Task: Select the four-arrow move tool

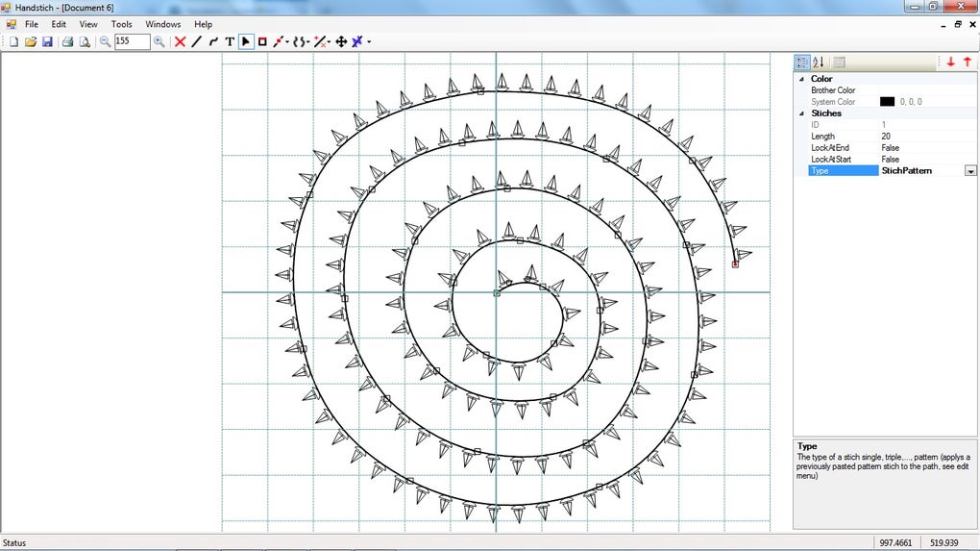Action: [341, 42]
